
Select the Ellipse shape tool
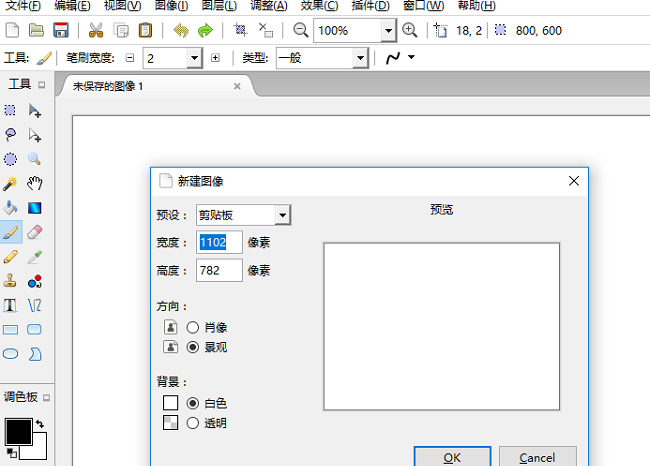coord(10,354)
